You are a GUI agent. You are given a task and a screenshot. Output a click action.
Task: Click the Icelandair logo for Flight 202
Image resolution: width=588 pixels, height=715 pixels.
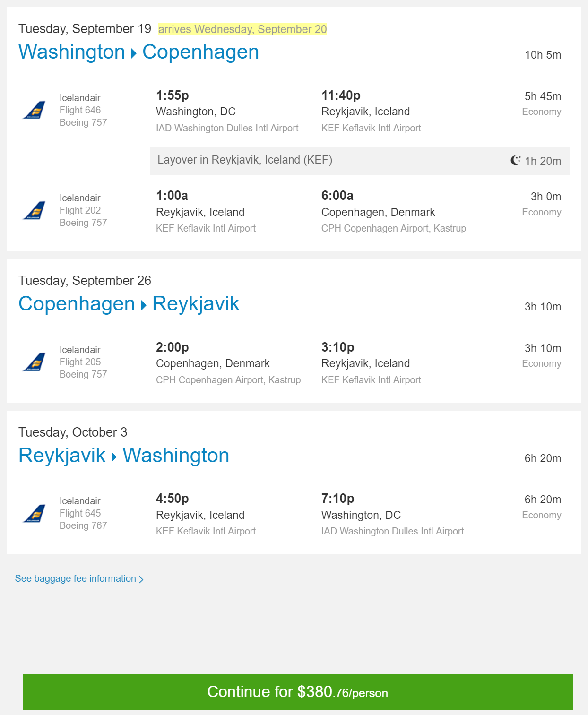[35, 210]
